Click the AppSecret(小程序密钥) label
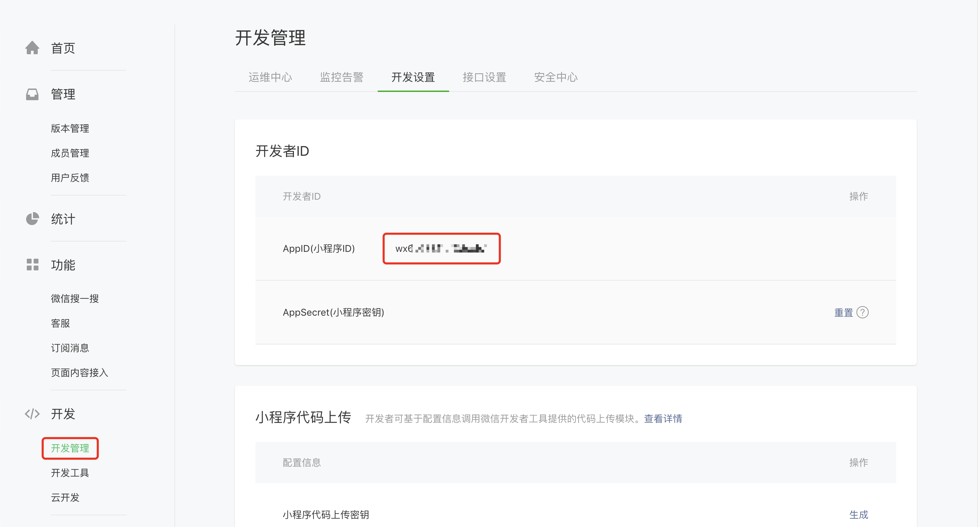This screenshot has height=527, width=980. click(x=333, y=313)
